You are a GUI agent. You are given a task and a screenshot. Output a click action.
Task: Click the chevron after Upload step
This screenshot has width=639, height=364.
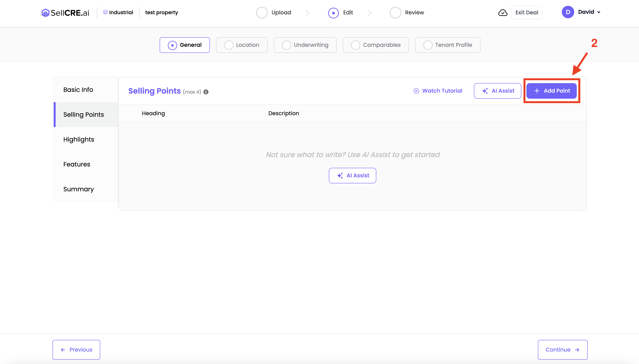coord(308,13)
